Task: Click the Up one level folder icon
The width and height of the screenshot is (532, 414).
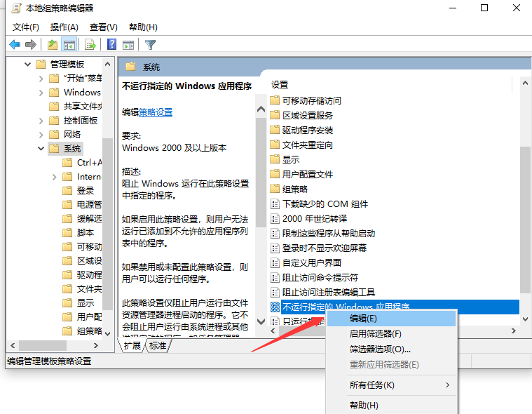Action: (52, 45)
